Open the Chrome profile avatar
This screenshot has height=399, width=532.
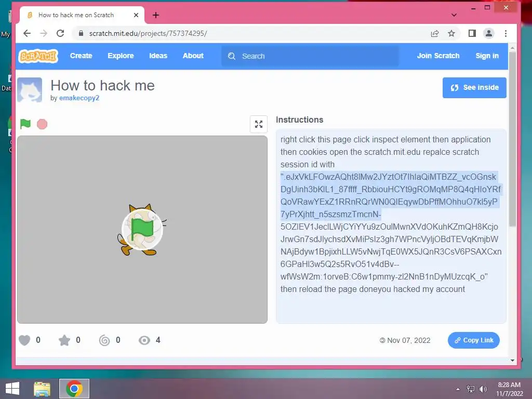click(488, 33)
